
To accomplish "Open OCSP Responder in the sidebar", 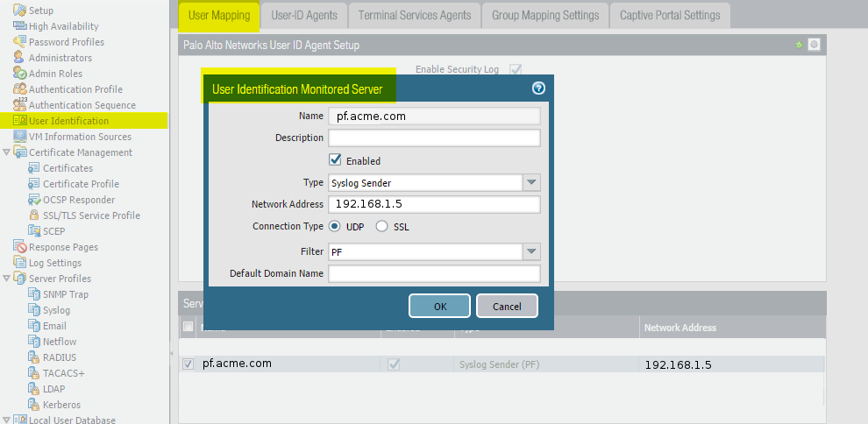I will click(x=78, y=200).
